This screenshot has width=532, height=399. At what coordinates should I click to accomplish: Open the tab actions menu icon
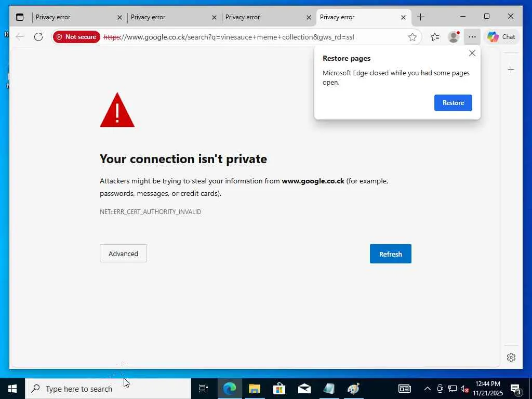click(x=20, y=17)
